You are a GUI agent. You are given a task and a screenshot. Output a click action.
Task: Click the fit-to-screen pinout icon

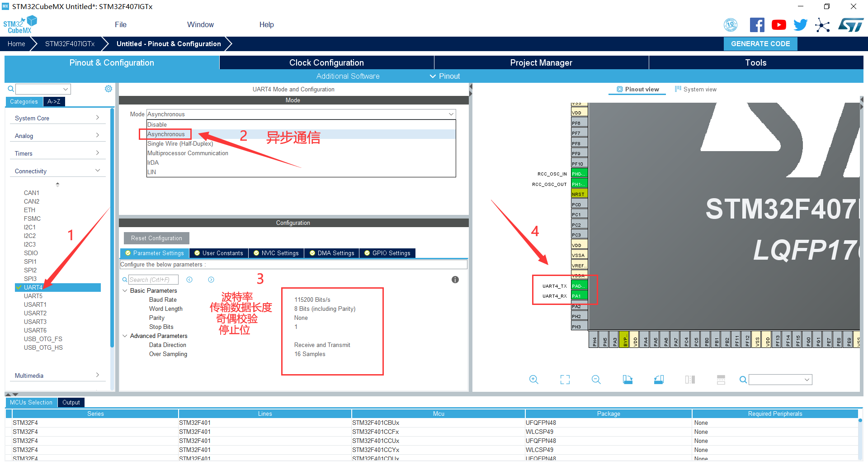[x=565, y=380]
